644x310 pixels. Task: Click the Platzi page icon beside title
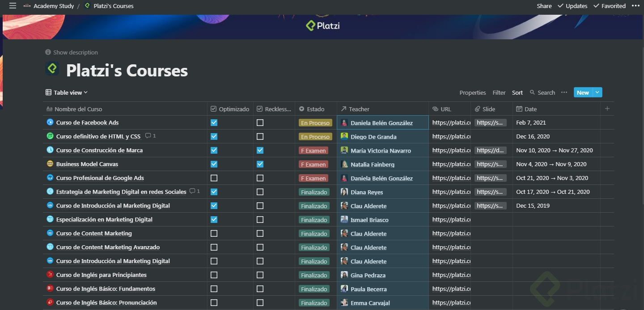pos(52,69)
